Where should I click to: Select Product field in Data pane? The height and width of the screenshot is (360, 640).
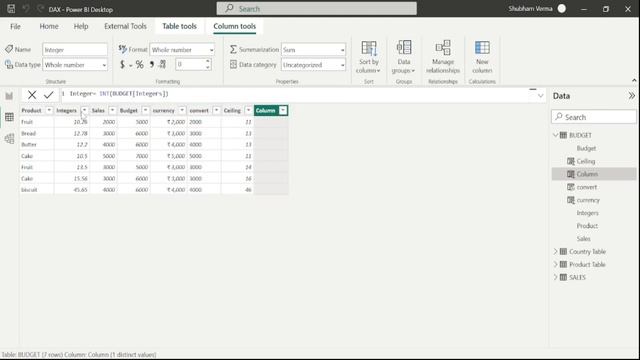point(587,226)
